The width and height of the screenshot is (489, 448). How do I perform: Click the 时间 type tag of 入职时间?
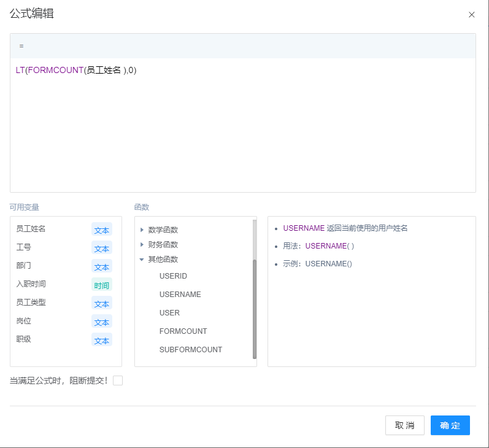coord(102,285)
